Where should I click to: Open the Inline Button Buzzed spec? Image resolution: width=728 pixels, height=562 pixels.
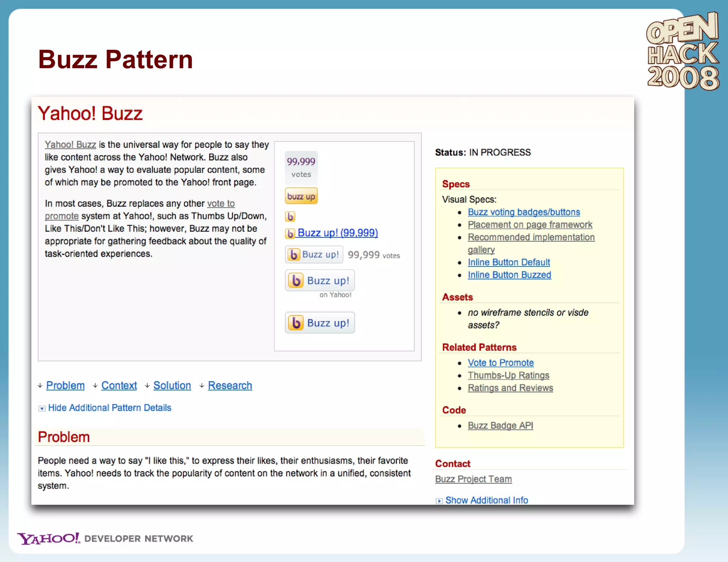tap(509, 275)
